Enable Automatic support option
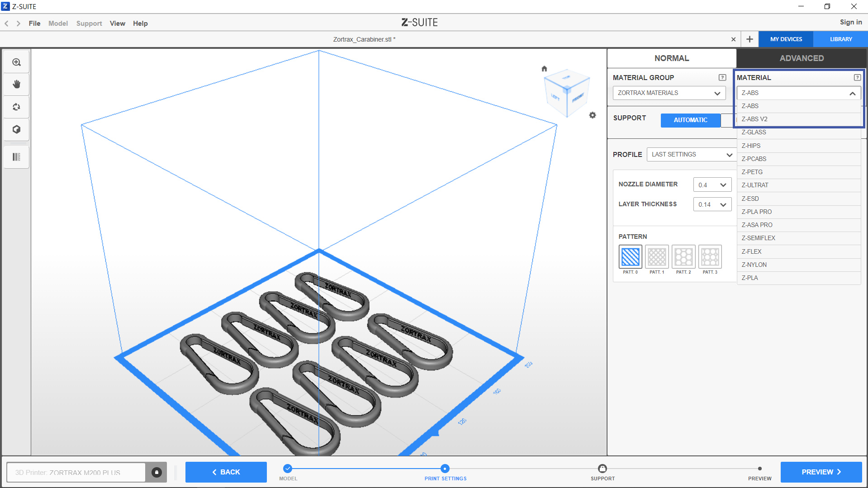Screen dimensions: 868x488 (x=690, y=120)
